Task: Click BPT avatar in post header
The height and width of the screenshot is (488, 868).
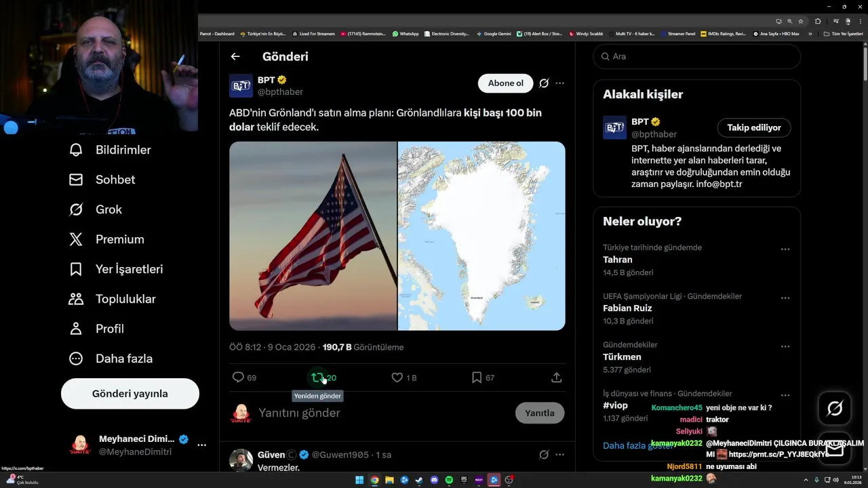Action: pyautogui.click(x=241, y=86)
